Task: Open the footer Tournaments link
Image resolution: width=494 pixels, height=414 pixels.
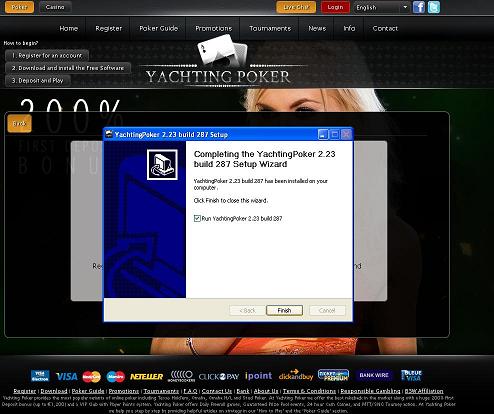Action: tap(161, 391)
